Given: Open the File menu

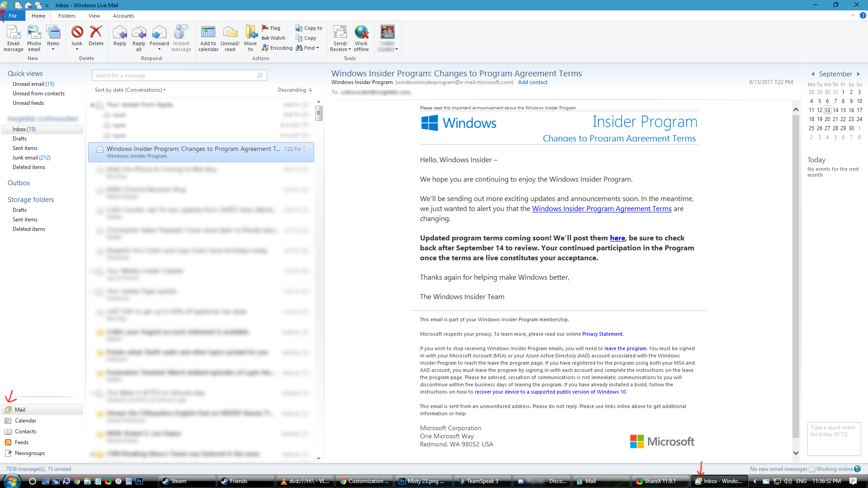Looking at the screenshot, I should [13, 16].
